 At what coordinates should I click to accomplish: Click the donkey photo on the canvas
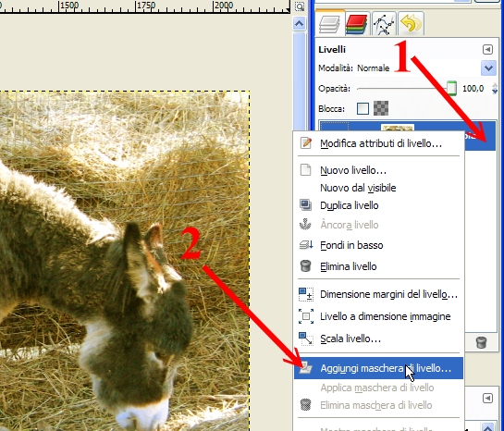pyautogui.click(x=125, y=261)
